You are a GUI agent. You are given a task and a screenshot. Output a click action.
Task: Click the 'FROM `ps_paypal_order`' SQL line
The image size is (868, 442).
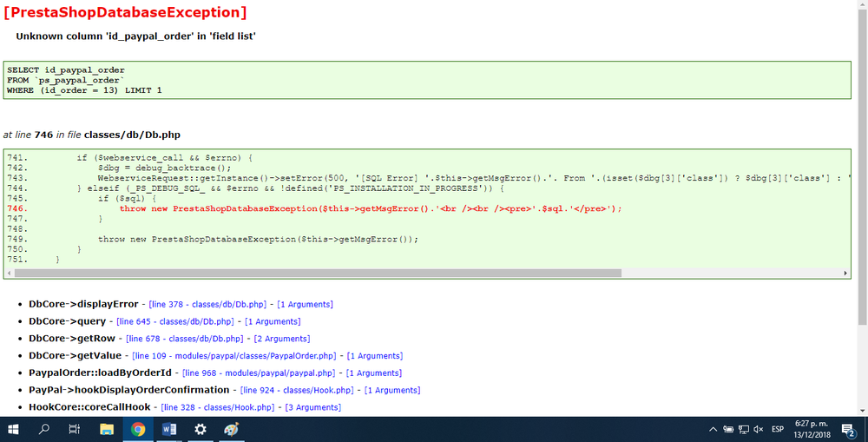(66, 80)
